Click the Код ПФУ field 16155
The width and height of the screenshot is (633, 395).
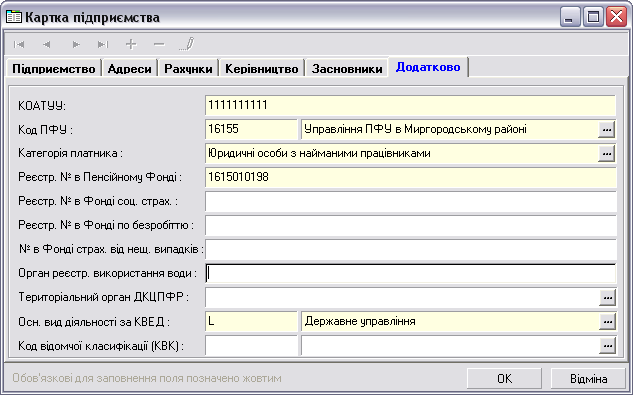(x=251, y=130)
